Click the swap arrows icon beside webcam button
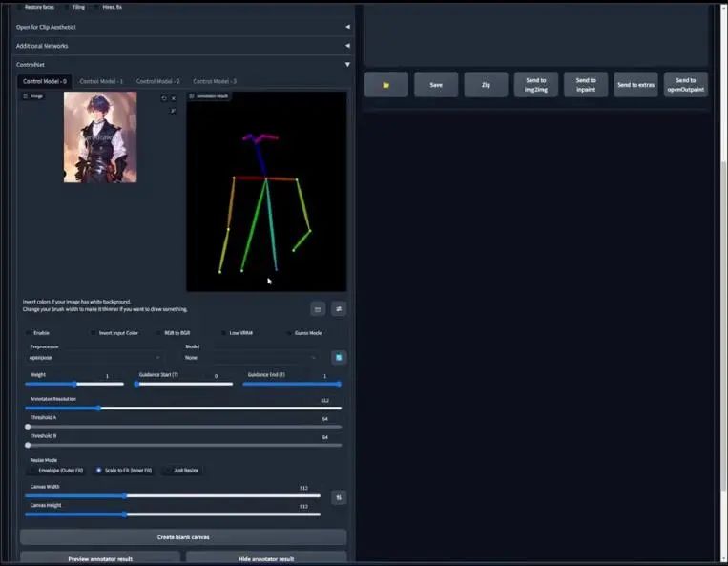The width and height of the screenshot is (728, 566). (339, 308)
